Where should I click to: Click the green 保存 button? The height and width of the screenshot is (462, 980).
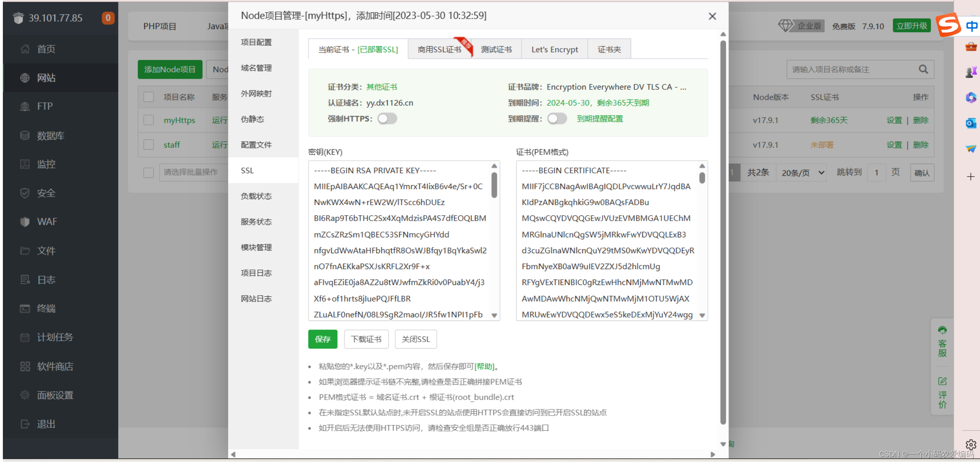[x=322, y=339]
